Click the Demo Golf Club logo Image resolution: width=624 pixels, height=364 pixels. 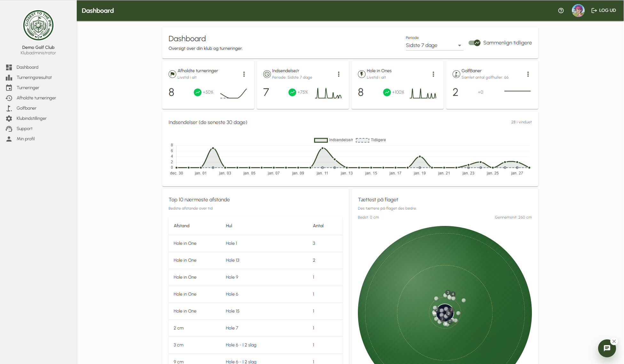click(x=38, y=25)
